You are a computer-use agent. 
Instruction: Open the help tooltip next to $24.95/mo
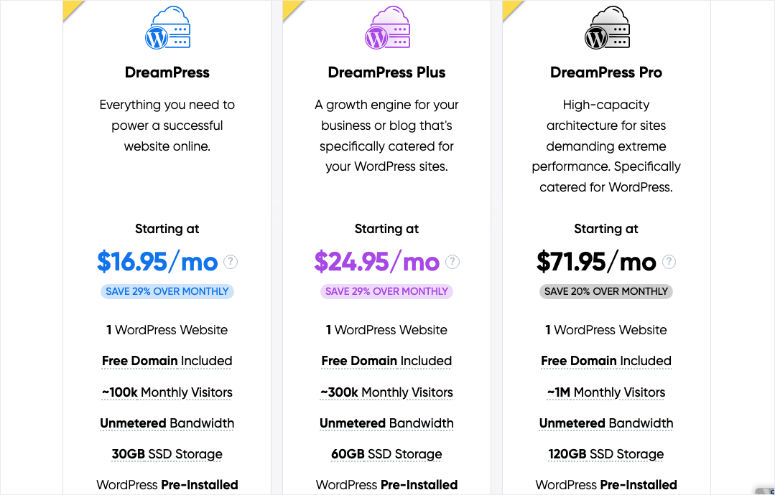[452, 262]
